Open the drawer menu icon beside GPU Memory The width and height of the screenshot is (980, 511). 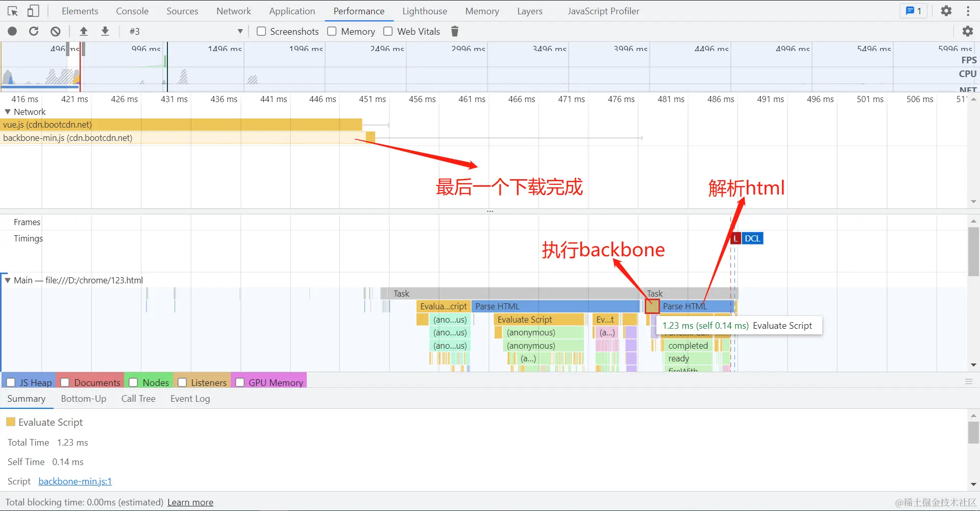click(x=969, y=381)
